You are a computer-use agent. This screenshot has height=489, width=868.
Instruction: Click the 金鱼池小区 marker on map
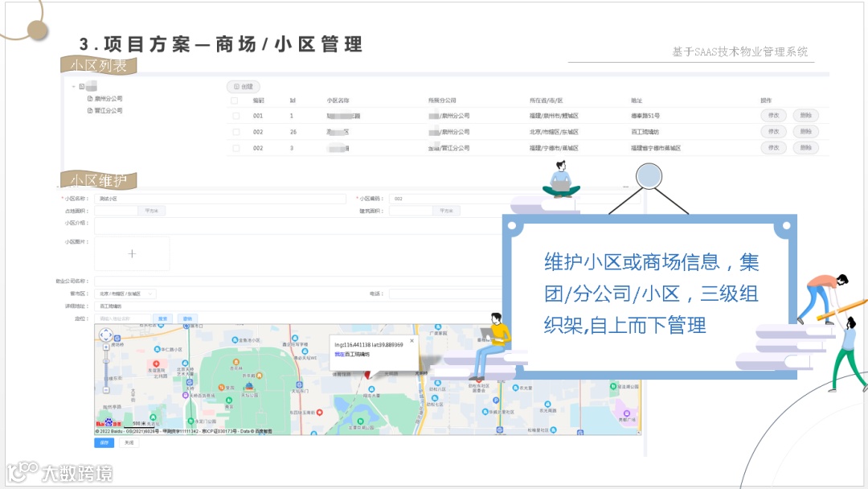point(235,340)
